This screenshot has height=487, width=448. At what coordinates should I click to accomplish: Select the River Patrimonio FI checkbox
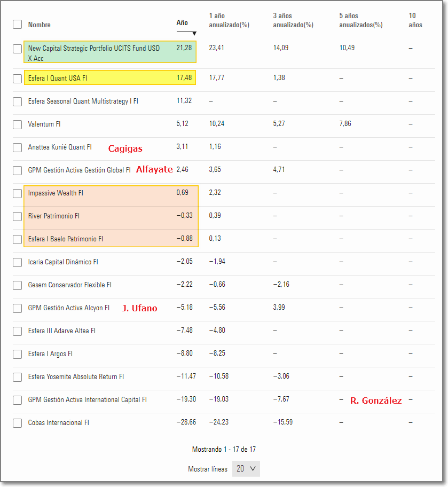[18, 216]
